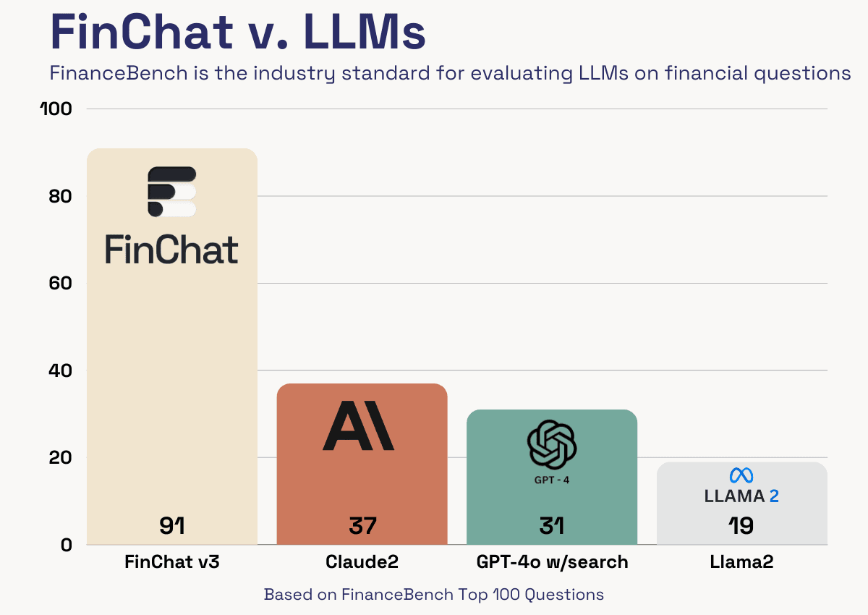The image size is (868, 615).
Task: Click the footnote about Top 100 Questions
Action: coord(434,595)
